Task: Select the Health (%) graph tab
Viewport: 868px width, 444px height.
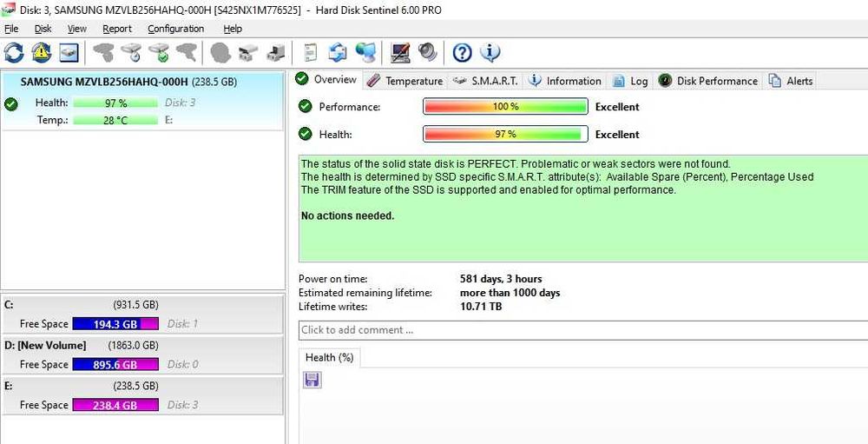Action: [329, 357]
